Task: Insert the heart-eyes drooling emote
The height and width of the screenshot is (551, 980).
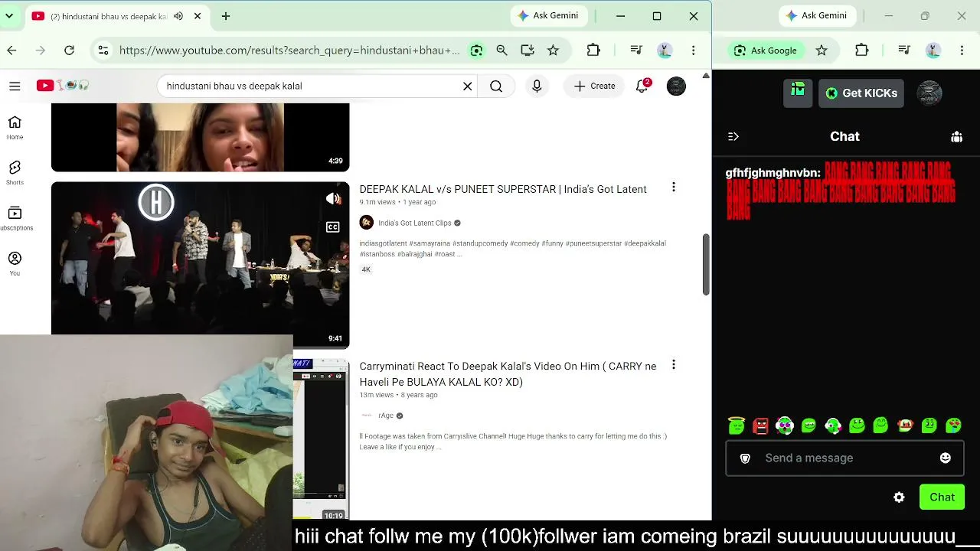Action: pyautogui.click(x=953, y=425)
